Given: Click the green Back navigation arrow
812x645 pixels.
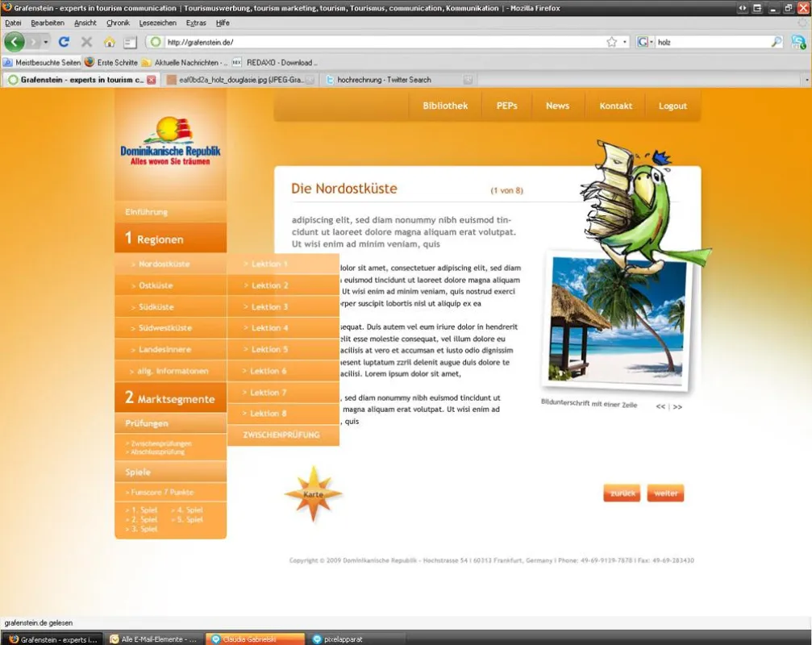Looking at the screenshot, I should [15, 42].
